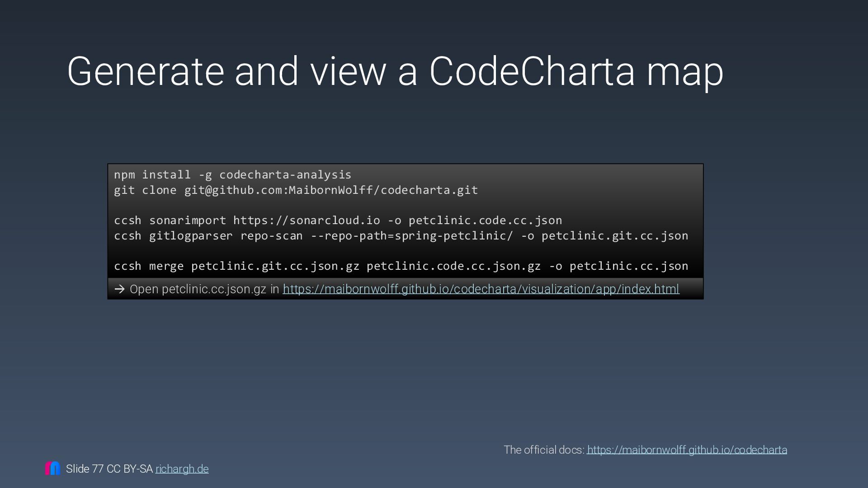Click the 'npm install -g codecharta-analysis' line

232,175
